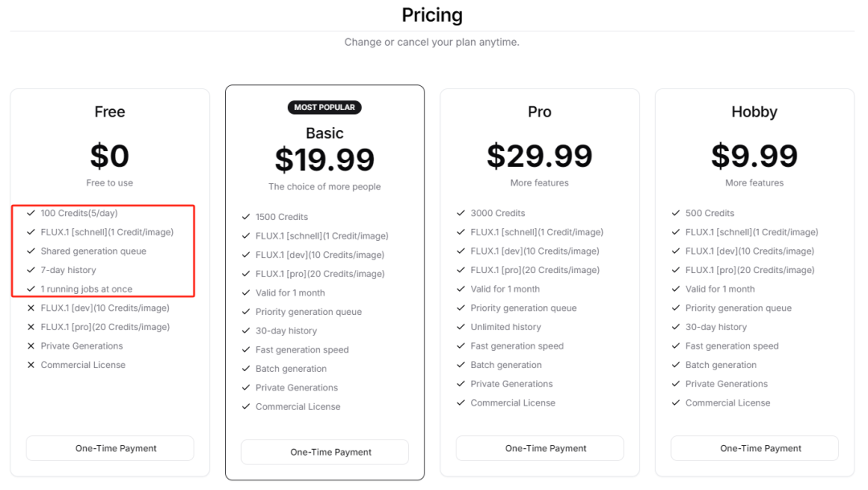Screen dimensions: 868x490
Task: Click X icon beside Free plan Private Generations
Action: [31, 346]
